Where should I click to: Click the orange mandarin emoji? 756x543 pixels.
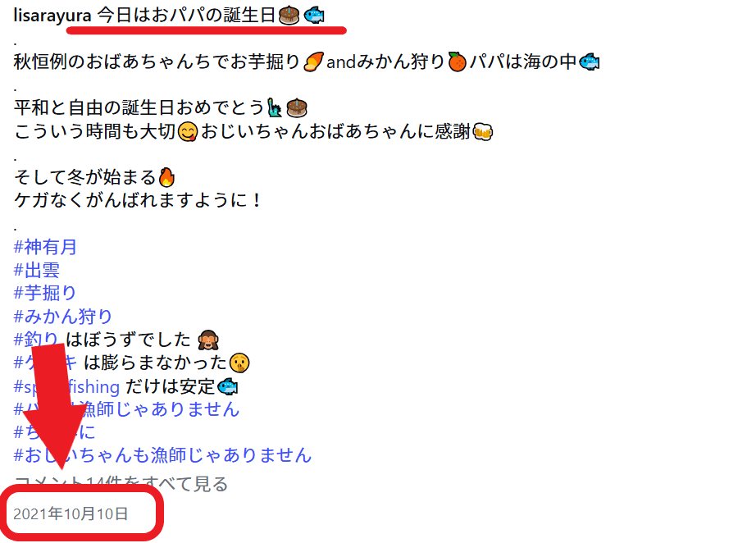(457, 62)
